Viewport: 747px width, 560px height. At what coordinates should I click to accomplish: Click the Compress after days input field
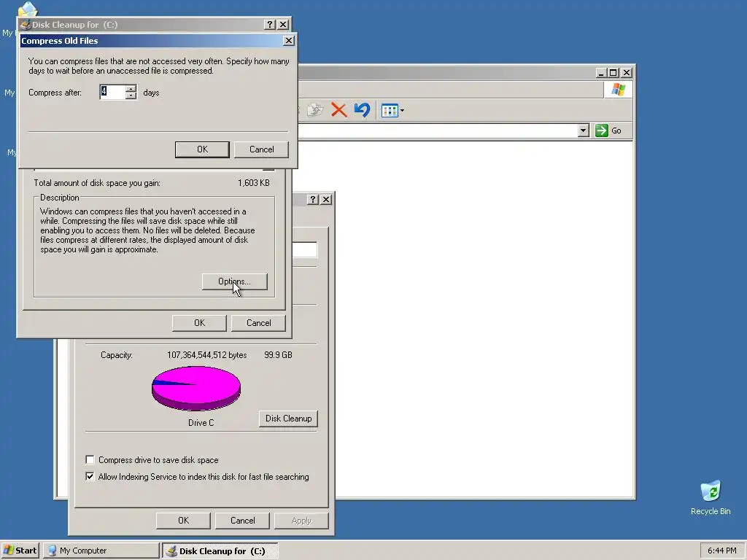[x=113, y=92]
